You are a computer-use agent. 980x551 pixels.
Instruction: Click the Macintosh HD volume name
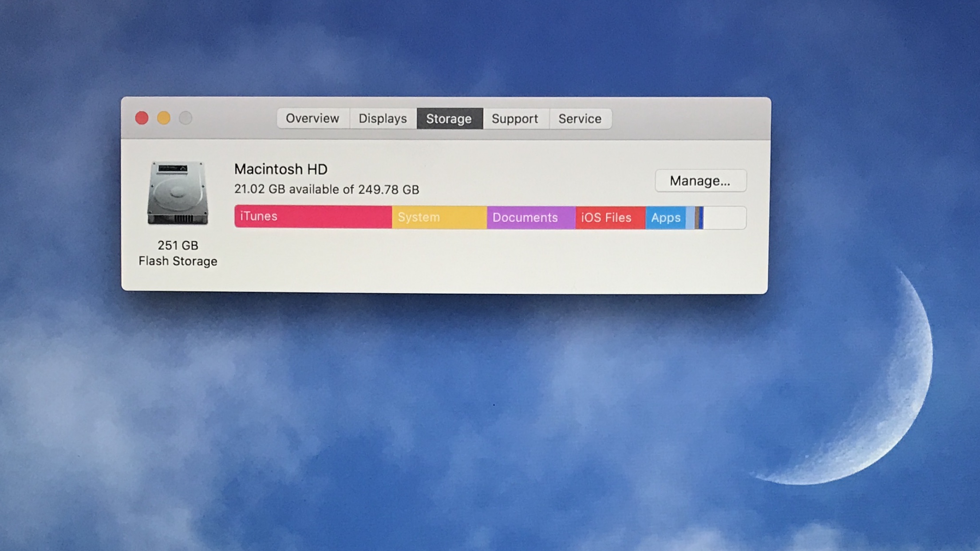tap(281, 169)
